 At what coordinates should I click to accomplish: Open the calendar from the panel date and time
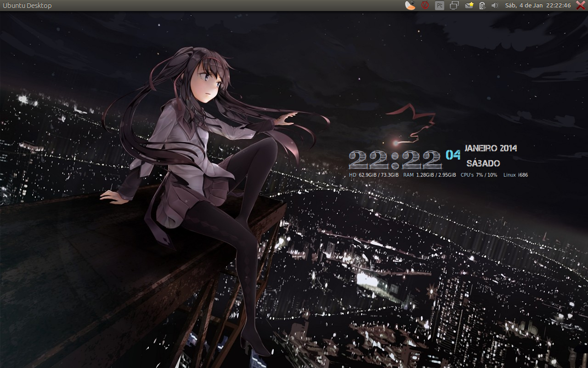[537, 6]
